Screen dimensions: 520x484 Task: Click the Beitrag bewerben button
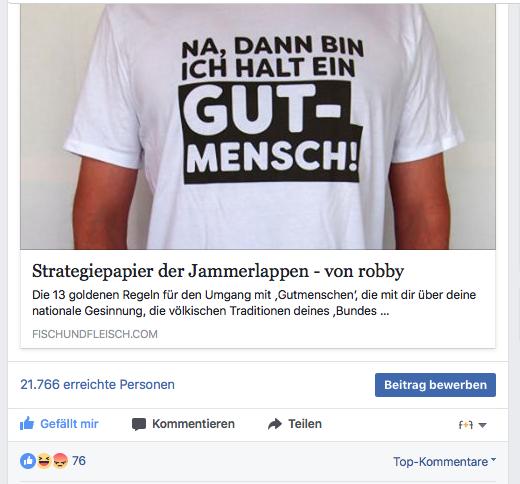click(435, 385)
